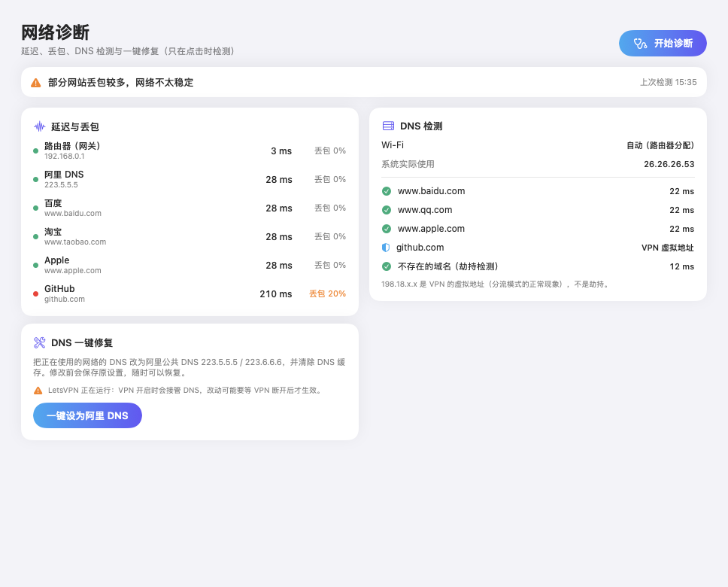
Task: Click the 自动（路由器分配）Wi-Fi value
Action: coord(660,145)
